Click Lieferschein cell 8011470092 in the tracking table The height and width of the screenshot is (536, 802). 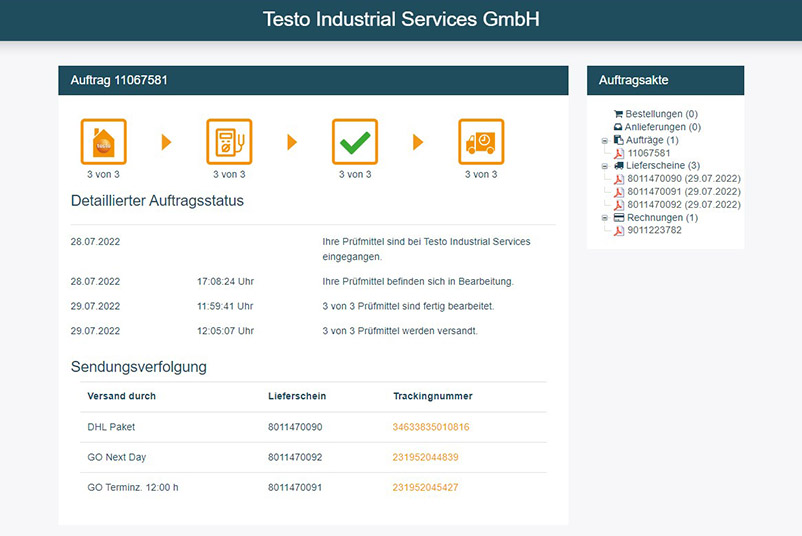(295, 457)
